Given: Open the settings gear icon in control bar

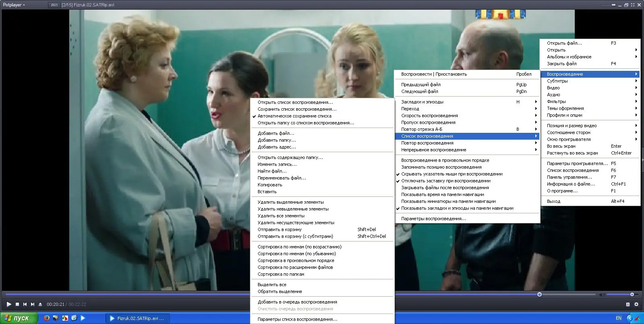Looking at the screenshot, I should 636,304.
